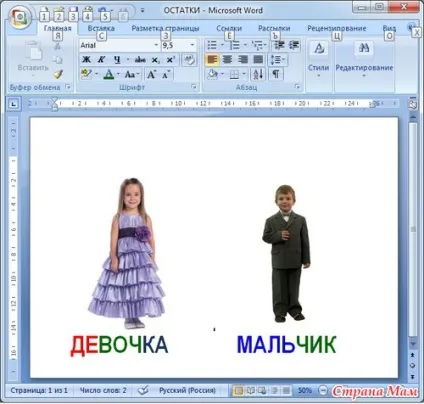
Task: Toggle strikethrough abc formatting
Action: 140,60
